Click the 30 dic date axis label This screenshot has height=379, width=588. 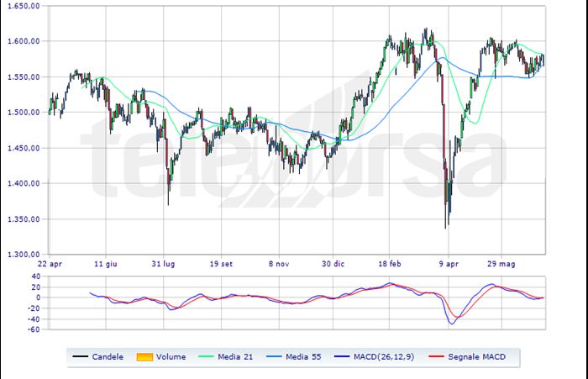click(333, 264)
